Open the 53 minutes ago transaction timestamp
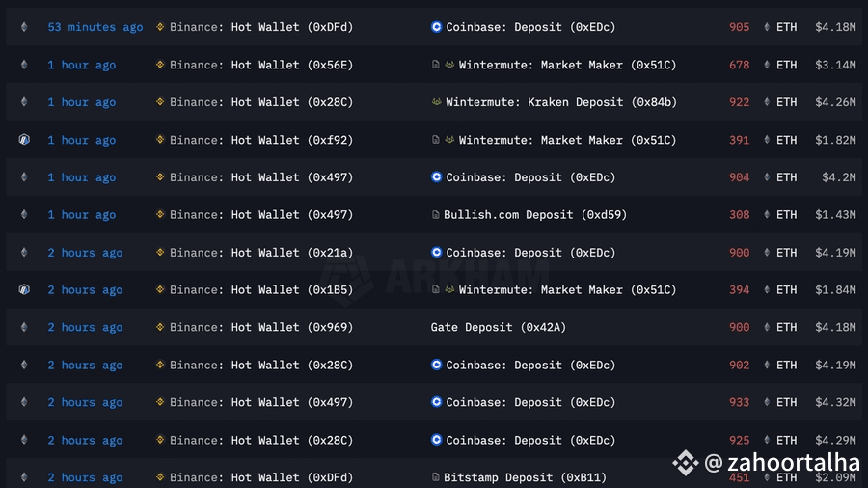 click(x=95, y=27)
